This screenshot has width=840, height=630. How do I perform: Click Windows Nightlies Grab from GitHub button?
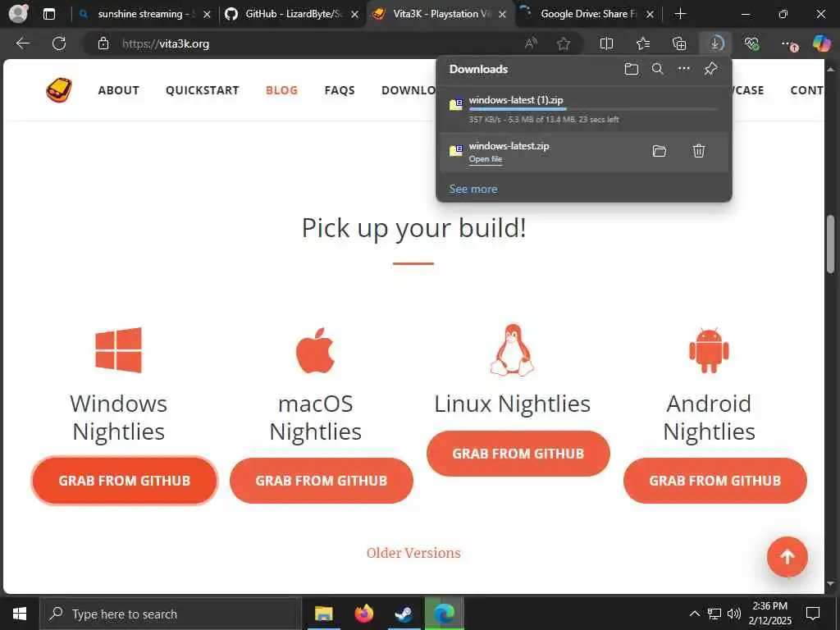click(125, 481)
